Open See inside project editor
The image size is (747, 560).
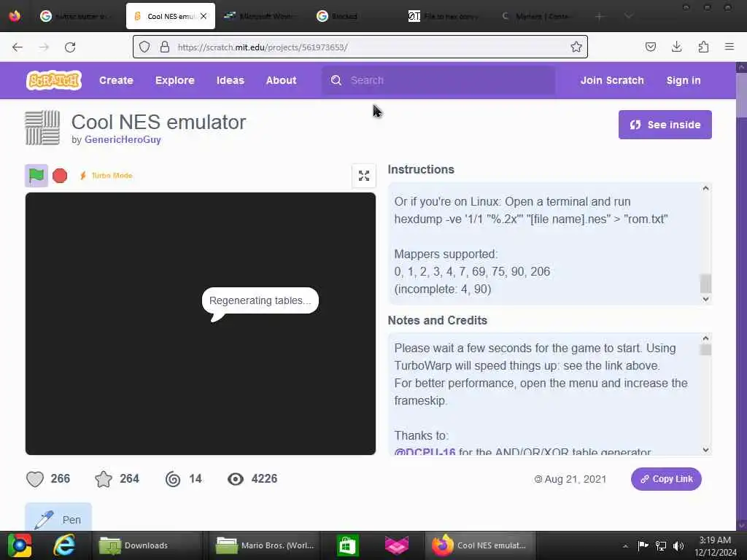click(665, 125)
